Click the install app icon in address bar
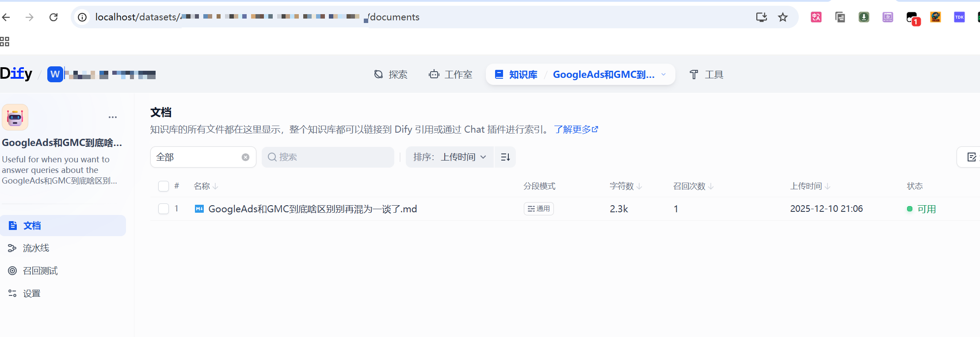 coord(761,17)
